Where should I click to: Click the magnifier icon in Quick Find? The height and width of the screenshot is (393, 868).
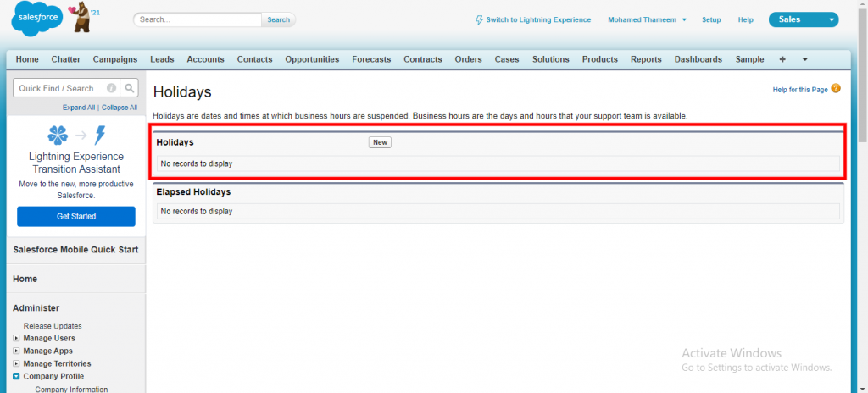pos(129,88)
